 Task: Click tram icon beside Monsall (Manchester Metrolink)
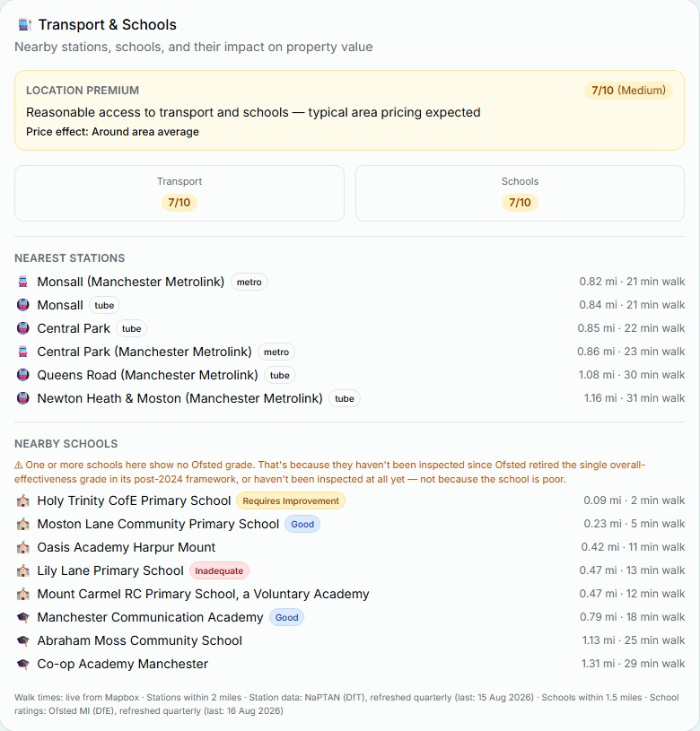(22, 282)
